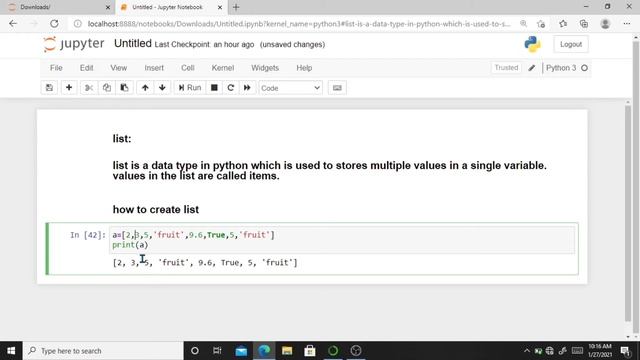Paste cells below icon

(x=124, y=88)
